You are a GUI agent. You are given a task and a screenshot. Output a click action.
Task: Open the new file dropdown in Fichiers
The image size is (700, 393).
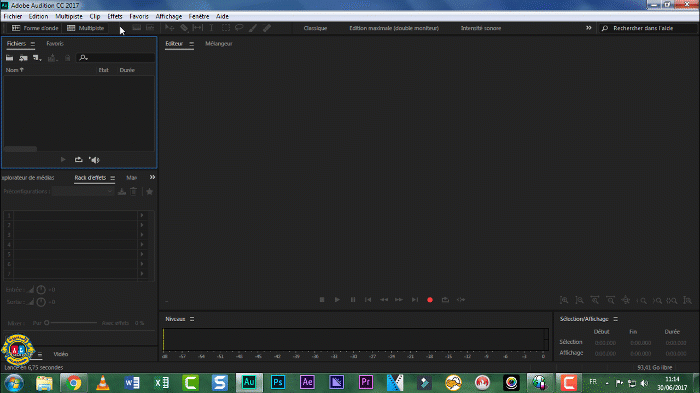pos(37,58)
